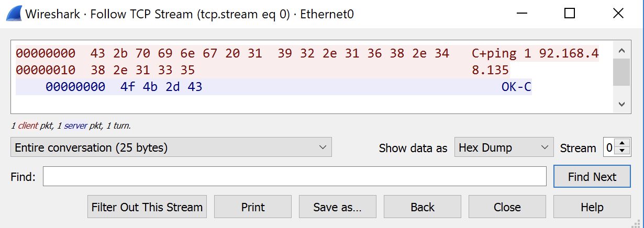Click Filter Out This Stream button
This screenshot has width=644, height=228.
tap(147, 207)
